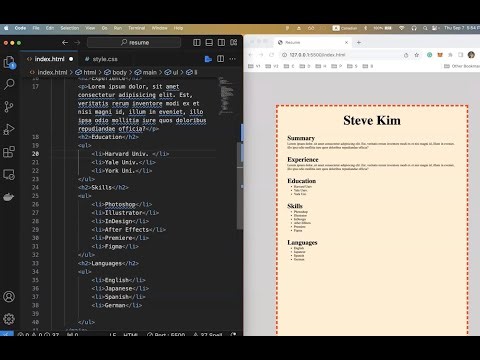Open the browser Extensions puzzle icon
This screenshot has width=480, height=360.
tap(450, 55)
